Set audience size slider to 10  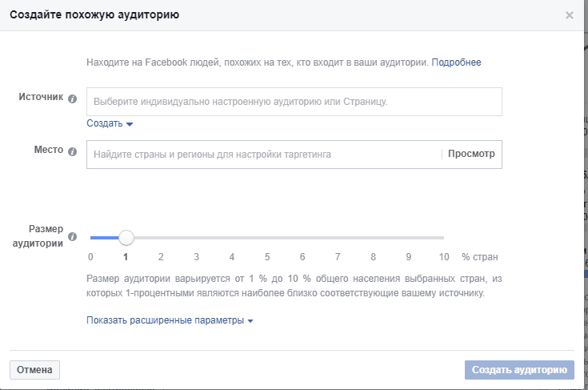point(443,238)
